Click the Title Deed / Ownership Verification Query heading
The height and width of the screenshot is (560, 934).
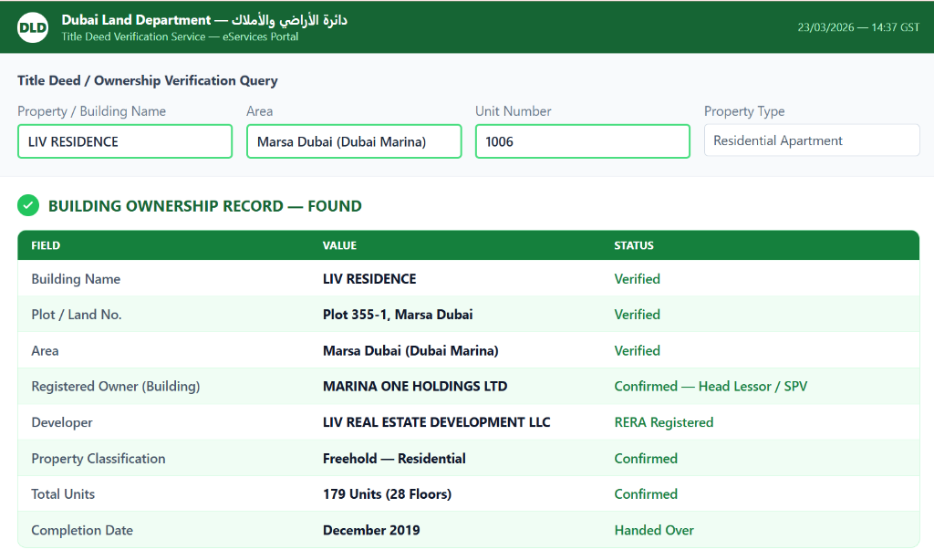pos(147,80)
